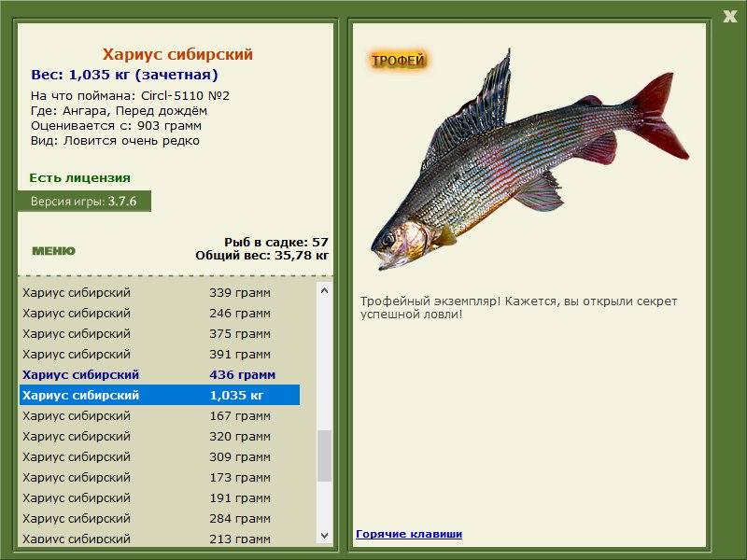Click the Есть лицензия text
747x560 pixels.
tap(79, 177)
